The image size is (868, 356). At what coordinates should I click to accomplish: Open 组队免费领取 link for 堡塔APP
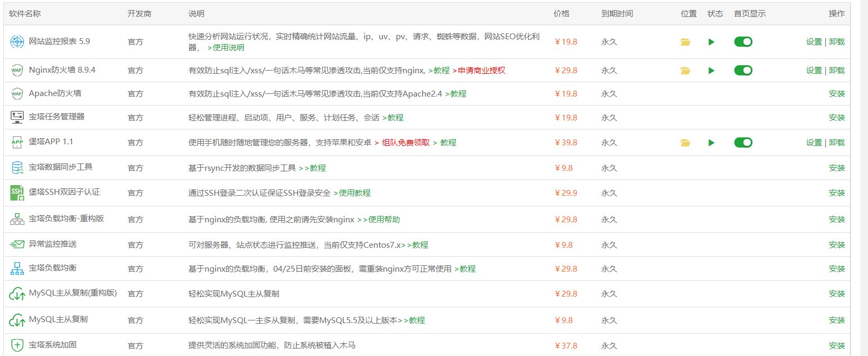click(x=406, y=143)
